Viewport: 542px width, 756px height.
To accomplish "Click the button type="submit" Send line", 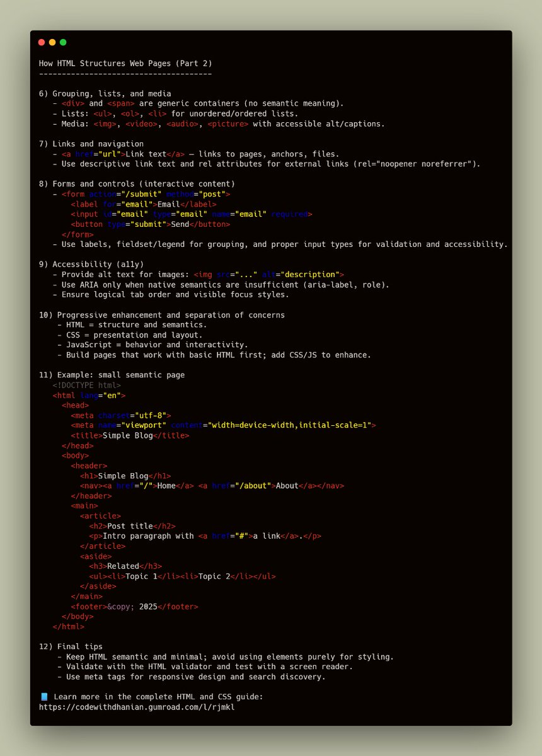I will coord(150,224).
